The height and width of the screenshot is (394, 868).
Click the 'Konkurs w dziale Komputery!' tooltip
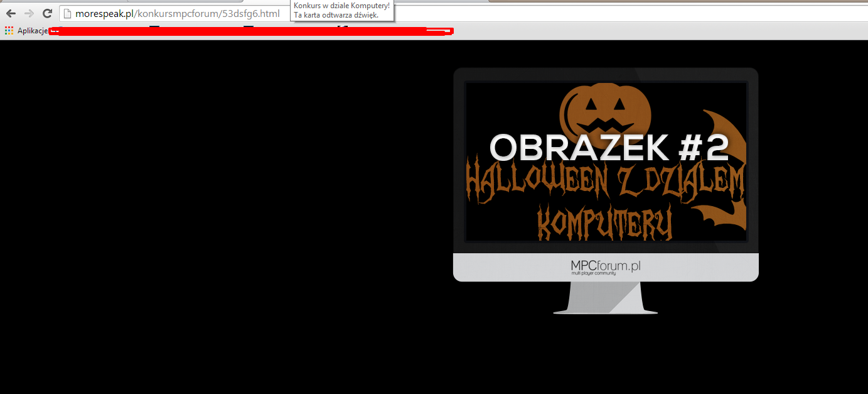click(342, 10)
